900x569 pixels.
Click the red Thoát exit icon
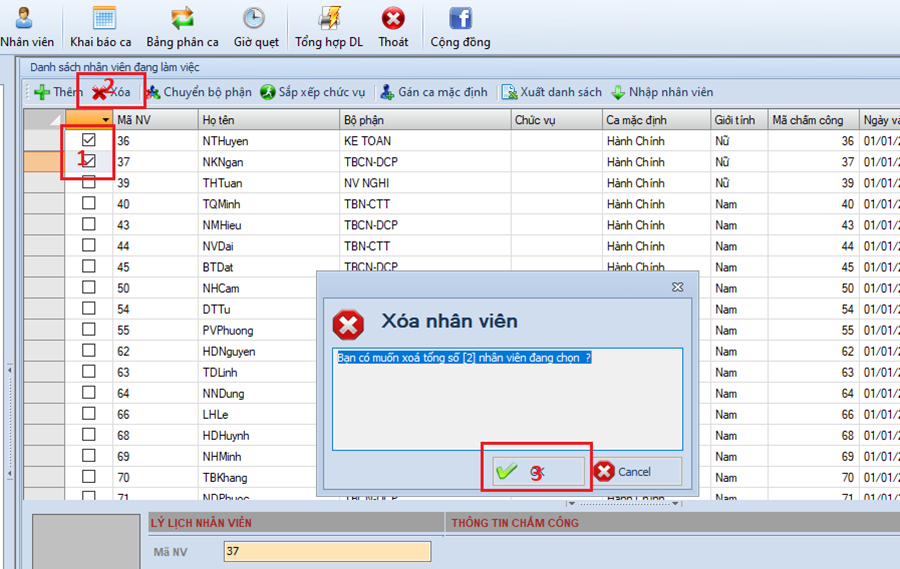pyautogui.click(x=393, y=19)
